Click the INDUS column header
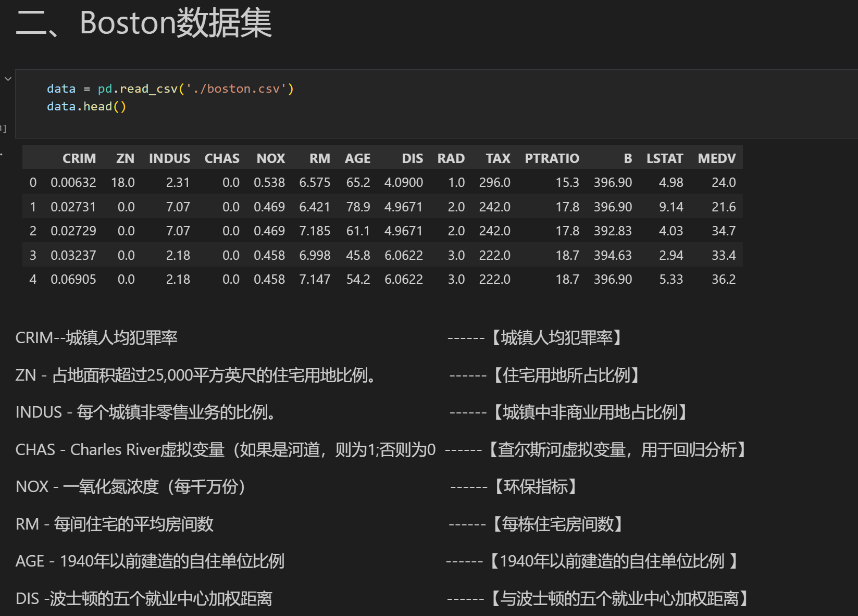Viewport: 858px width, 616px height. (x=169, y=158)
